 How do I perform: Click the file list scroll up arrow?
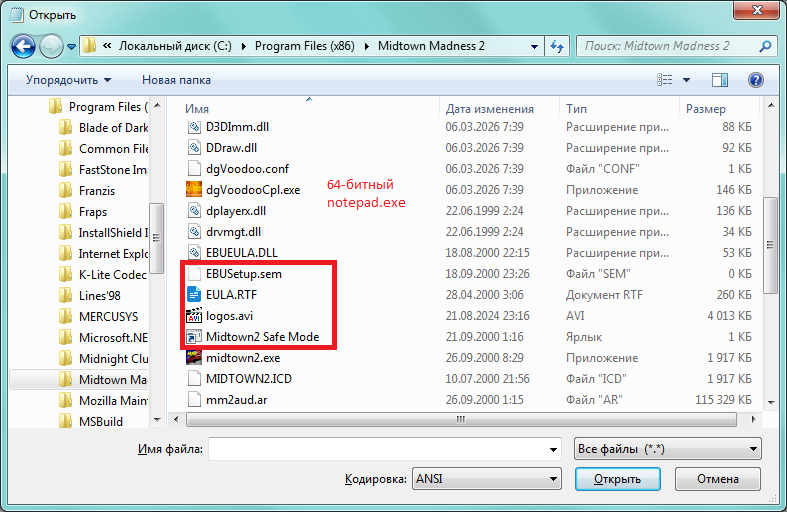coord(770,105)
